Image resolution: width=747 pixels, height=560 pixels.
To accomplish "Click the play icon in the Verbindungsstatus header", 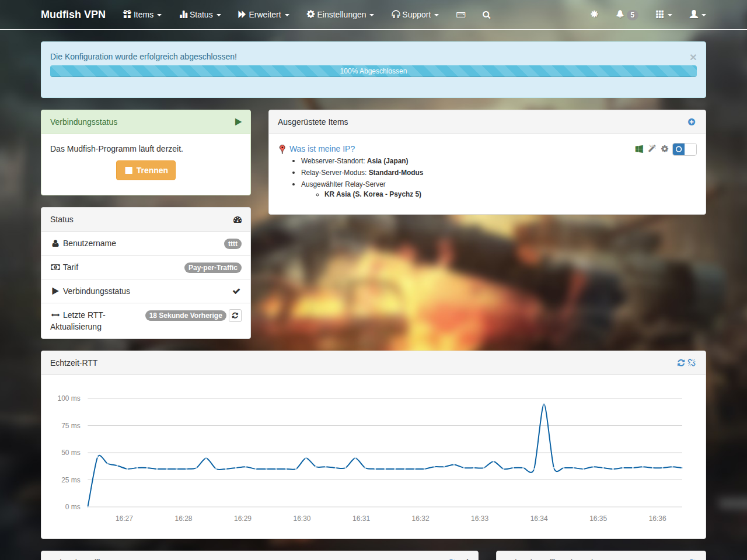I will pyautogui.click(x=238, y=122).
